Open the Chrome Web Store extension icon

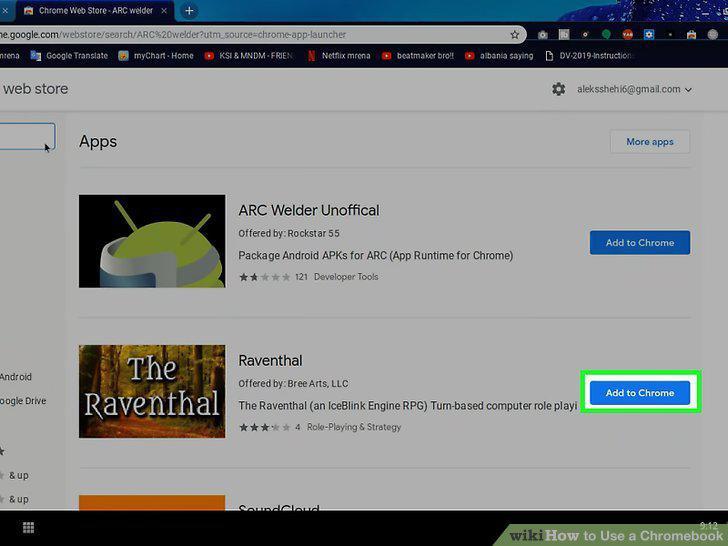tap(691, 35)
